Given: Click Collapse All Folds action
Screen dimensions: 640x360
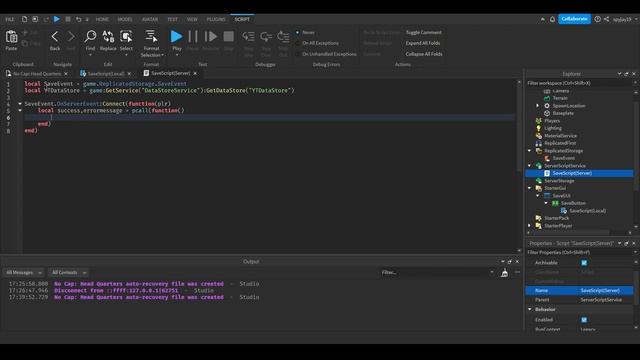Looking at the screenshot, I should pyautogui.click(x=424, y=54).
